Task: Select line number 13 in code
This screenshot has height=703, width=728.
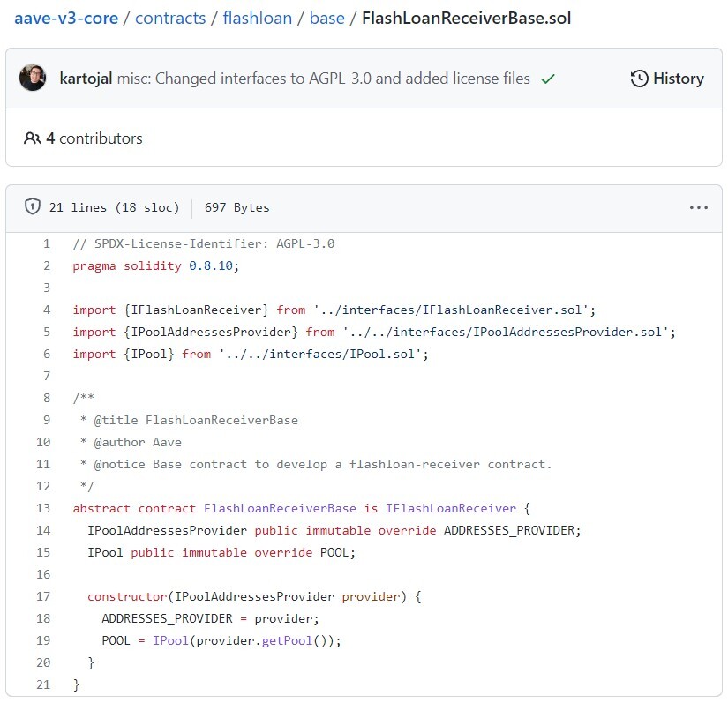Action: coord(43,508)
